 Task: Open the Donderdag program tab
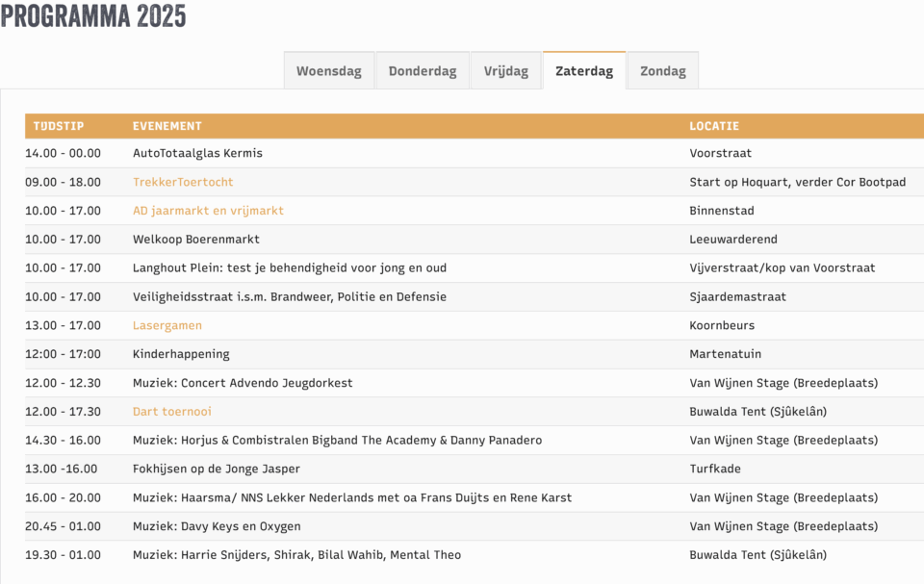point(423,71)
